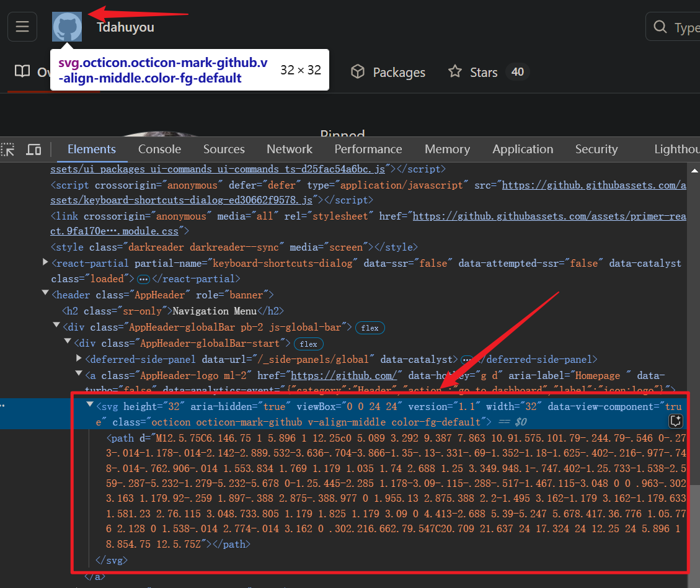Click the Packages cube icon
Screen dimensions: 700x588
coord(358,71)
